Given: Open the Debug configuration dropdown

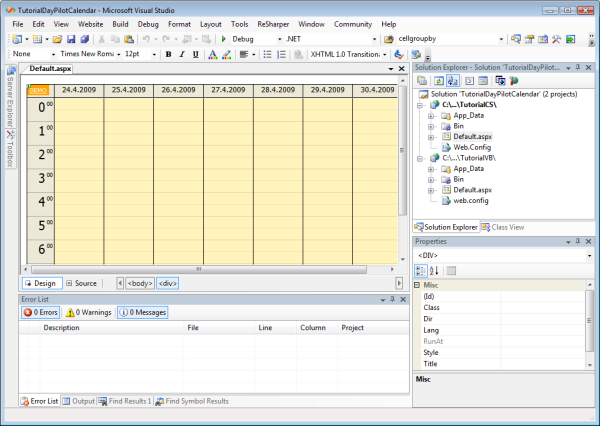Looking at the screenshot, I should 279,39.
